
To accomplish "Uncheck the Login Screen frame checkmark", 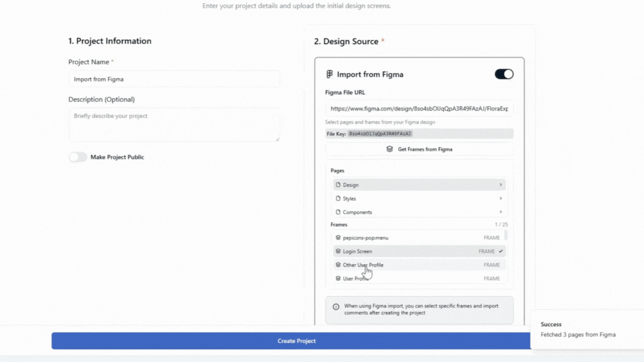I will pyautogui.click(x=501, y=251).
